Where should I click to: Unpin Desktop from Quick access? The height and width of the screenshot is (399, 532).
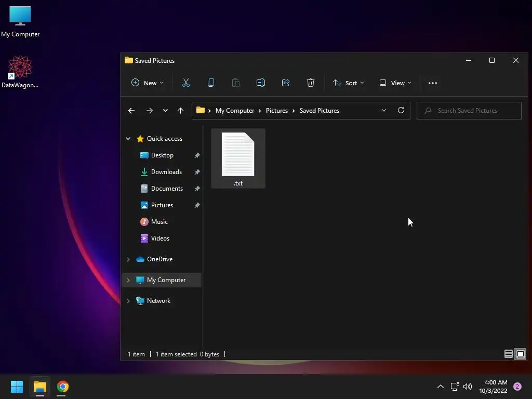[197, 155]
